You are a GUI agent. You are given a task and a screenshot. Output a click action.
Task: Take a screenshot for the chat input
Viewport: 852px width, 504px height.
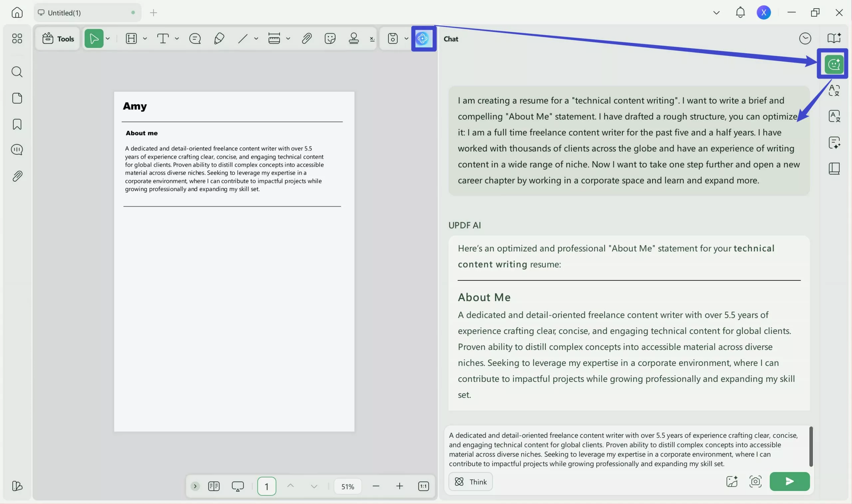(x=755, y=481)
